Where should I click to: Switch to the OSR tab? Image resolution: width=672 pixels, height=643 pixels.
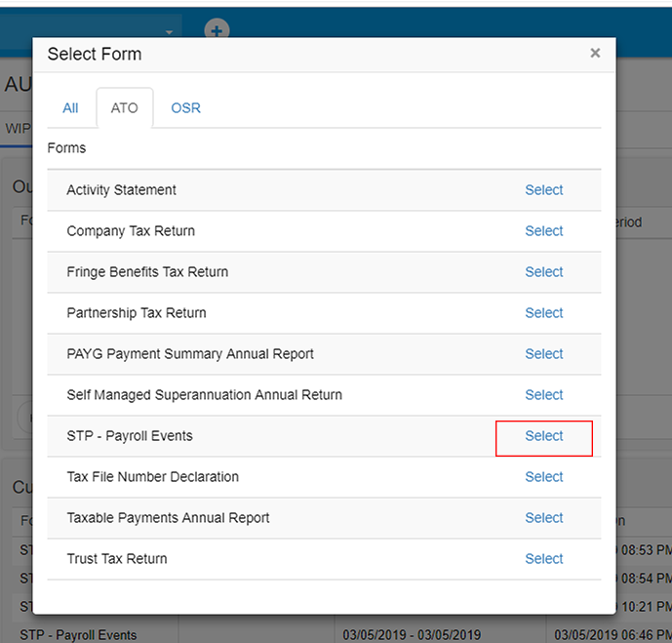185,108
